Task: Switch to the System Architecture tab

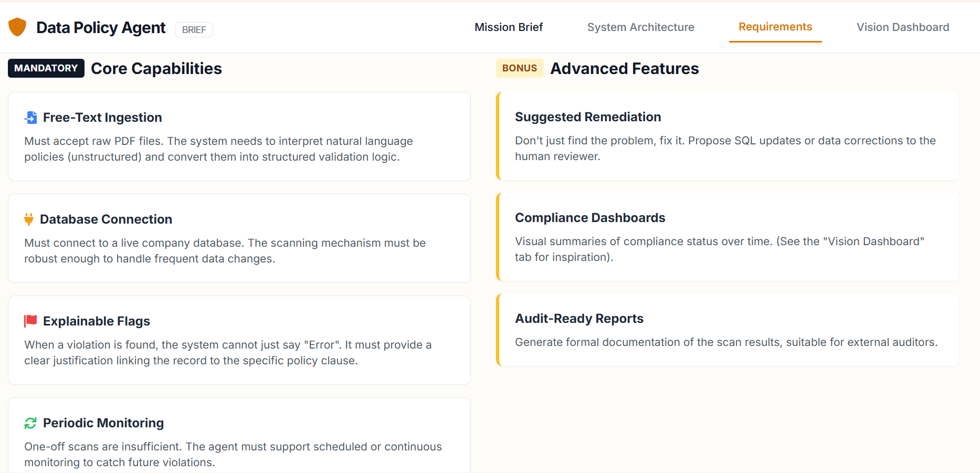Action: tap(640, 27)
